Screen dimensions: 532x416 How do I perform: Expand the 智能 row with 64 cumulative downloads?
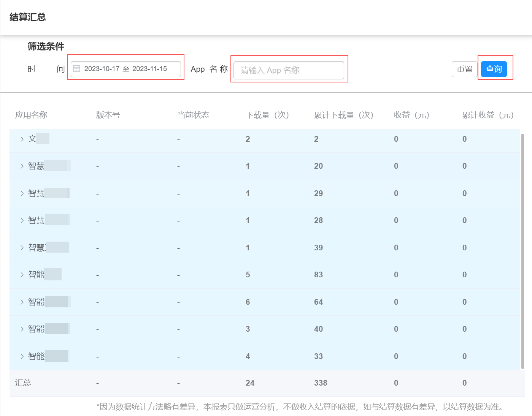click(22, 302)
